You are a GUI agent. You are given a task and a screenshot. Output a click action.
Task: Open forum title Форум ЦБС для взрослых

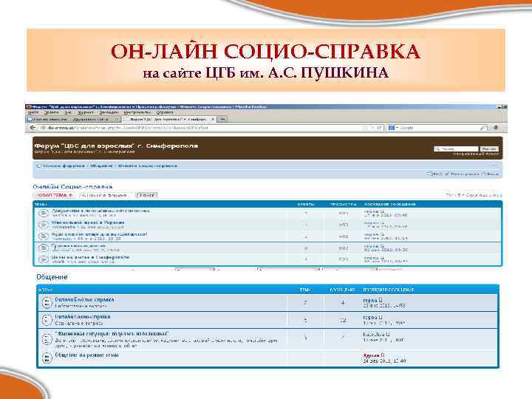[x=116, y=146]
